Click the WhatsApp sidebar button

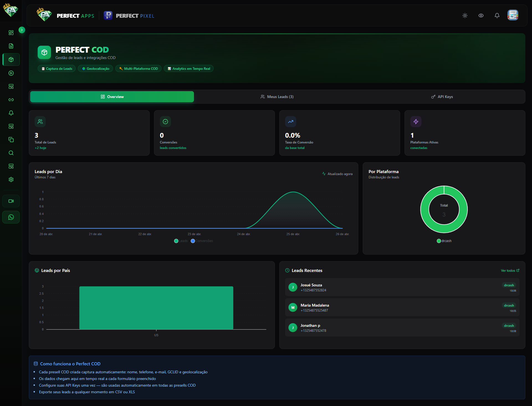pos(11,217)
